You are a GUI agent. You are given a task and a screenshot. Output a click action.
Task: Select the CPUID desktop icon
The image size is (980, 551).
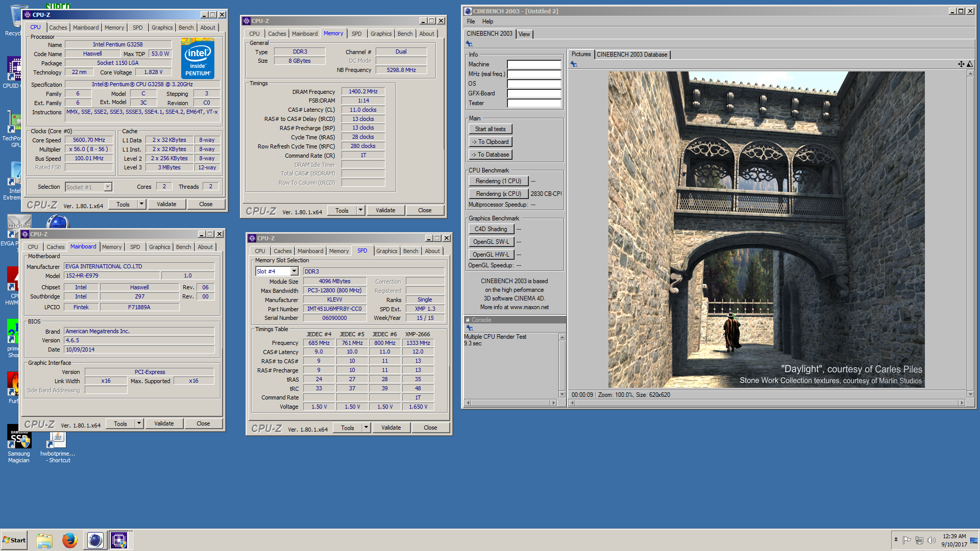[x=14, y=71]
